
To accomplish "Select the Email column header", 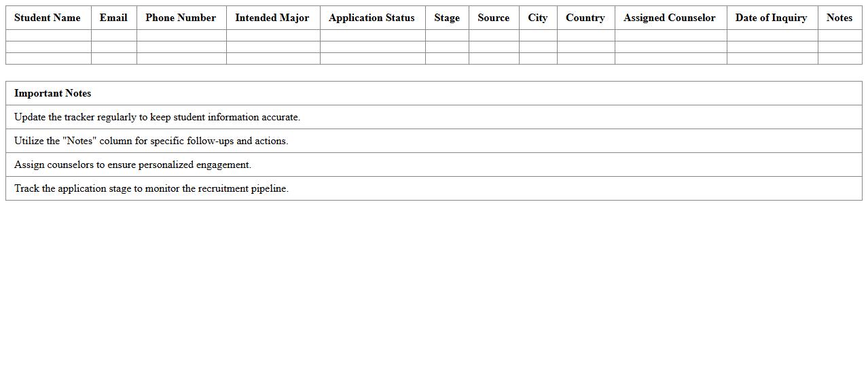I will click(114, 18).
